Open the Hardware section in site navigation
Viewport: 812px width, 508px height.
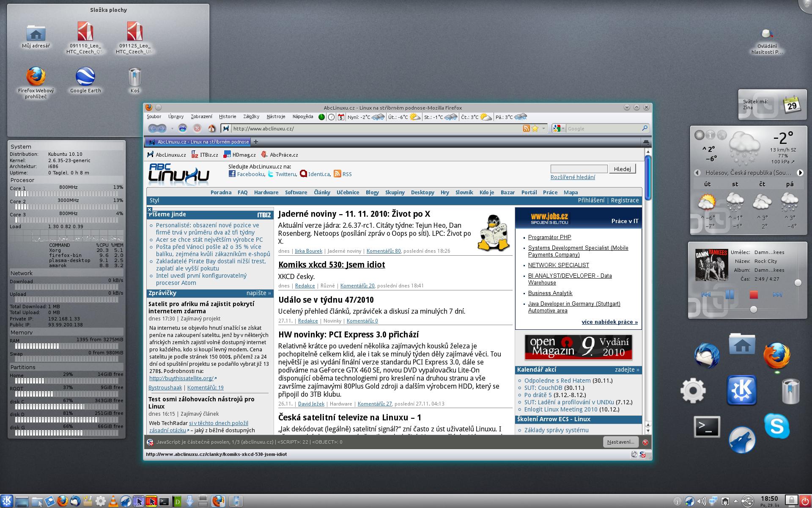[x=266, y=192]
